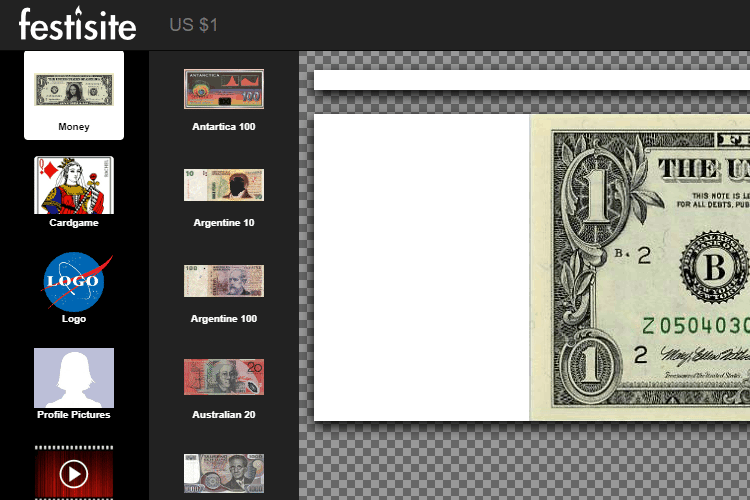Click the 'Money' label

74,127
